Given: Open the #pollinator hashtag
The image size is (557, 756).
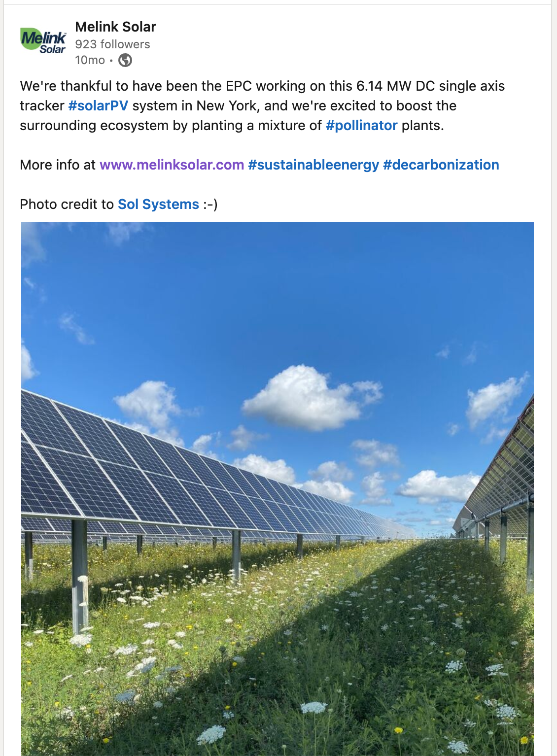Looking at the screenshot, I should click(x=361, y=125).
